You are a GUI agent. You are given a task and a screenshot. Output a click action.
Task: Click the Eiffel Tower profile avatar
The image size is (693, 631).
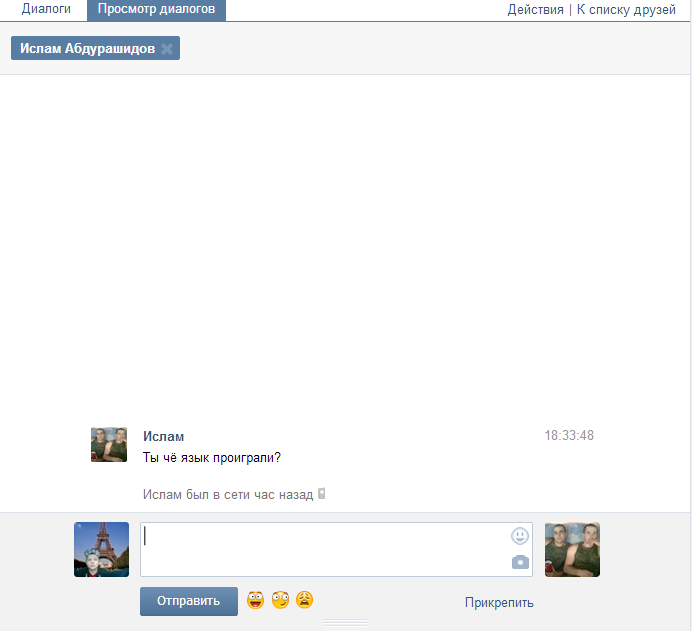point(101,549)
